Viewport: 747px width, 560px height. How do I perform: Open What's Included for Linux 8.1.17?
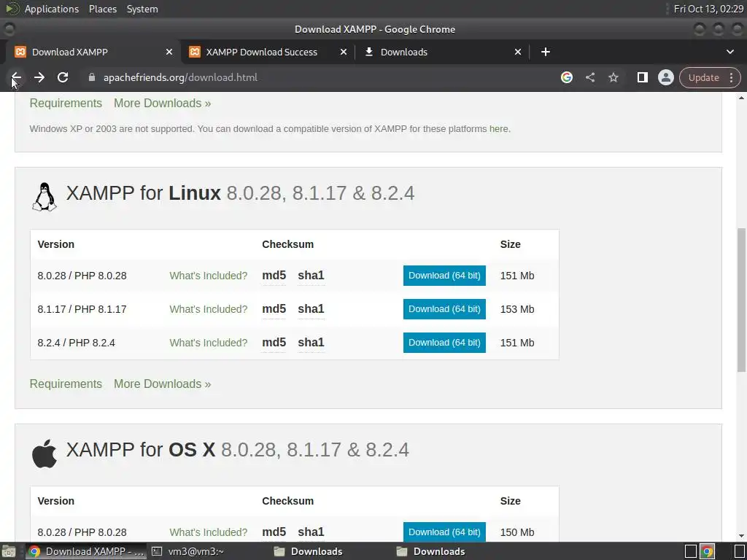point(208,309)
